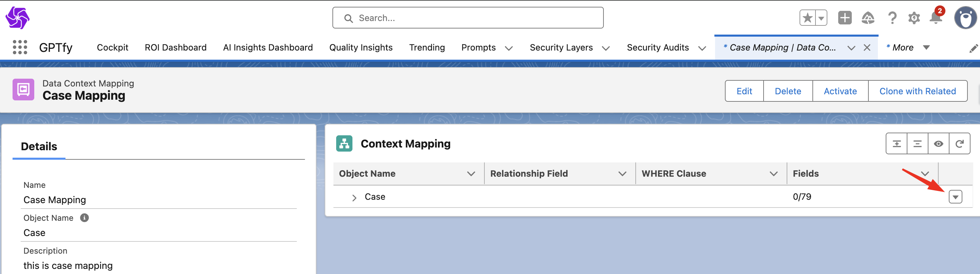The width and height of the screenshot is (980, 274).
Task: Open the notifications bell
Action: point(936,18)
